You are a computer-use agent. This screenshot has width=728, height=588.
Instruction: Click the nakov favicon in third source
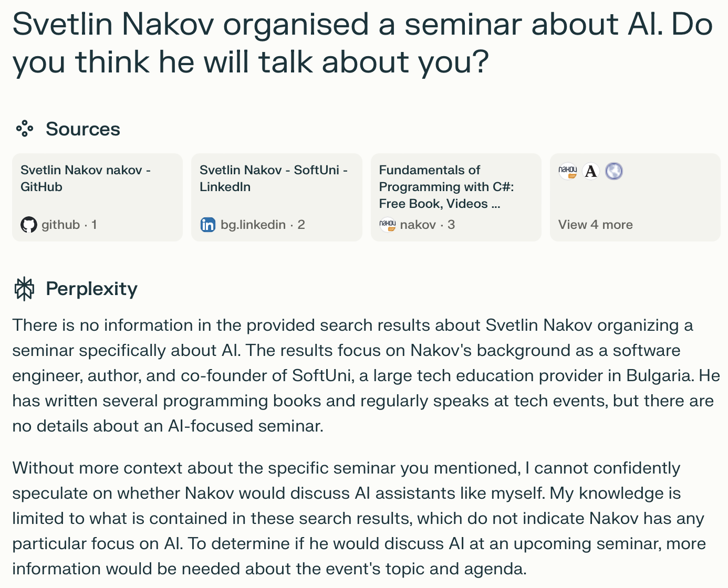388,225
